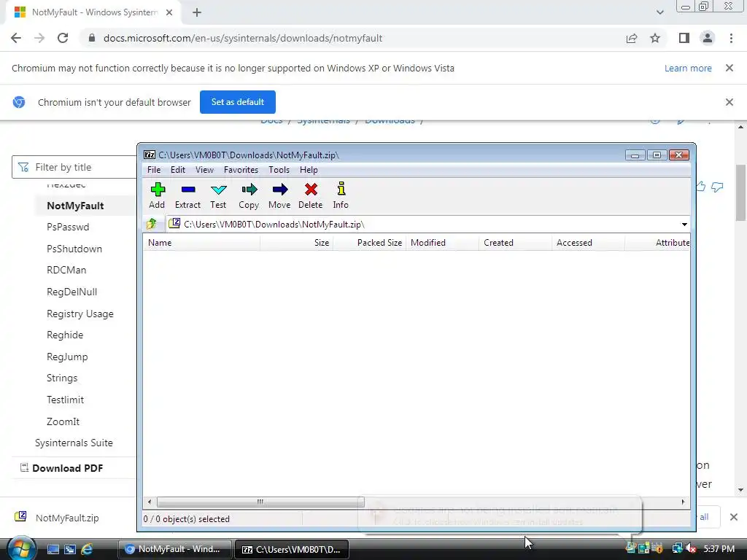The height and width of the screenshot is (560, 747).
Task: Open the 7-Zip File menu
Action: (154, 170)
